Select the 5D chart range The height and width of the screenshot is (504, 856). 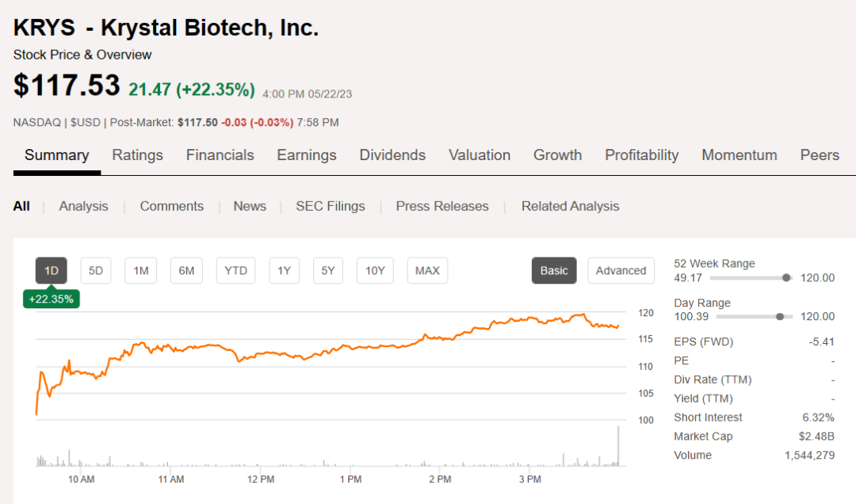(96, 271)
